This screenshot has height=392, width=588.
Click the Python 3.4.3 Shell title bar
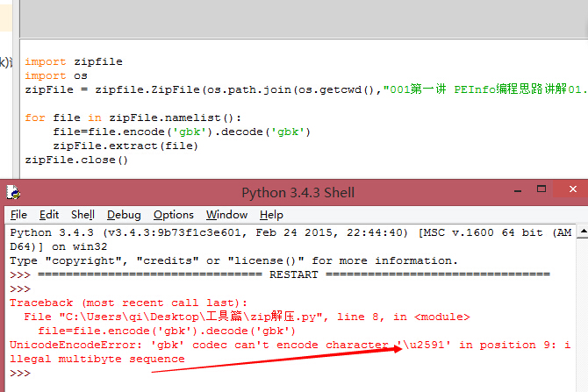(297, 192)
